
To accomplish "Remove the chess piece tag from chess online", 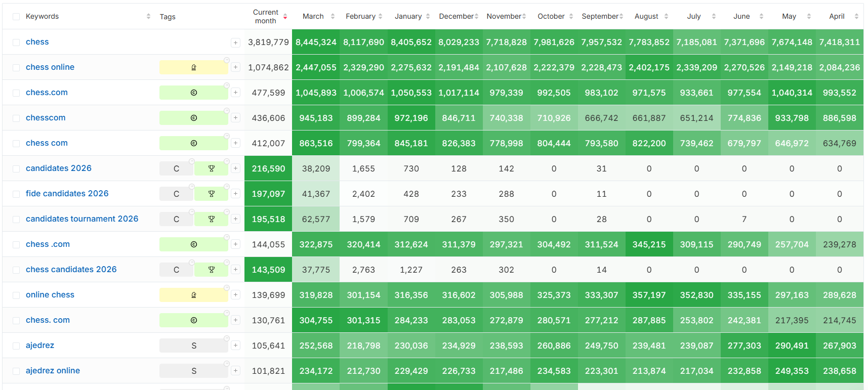I will (226, 61).
